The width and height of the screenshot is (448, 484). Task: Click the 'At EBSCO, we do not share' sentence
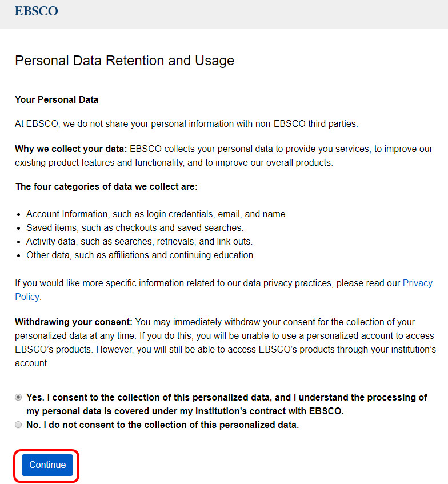(186, 123)
